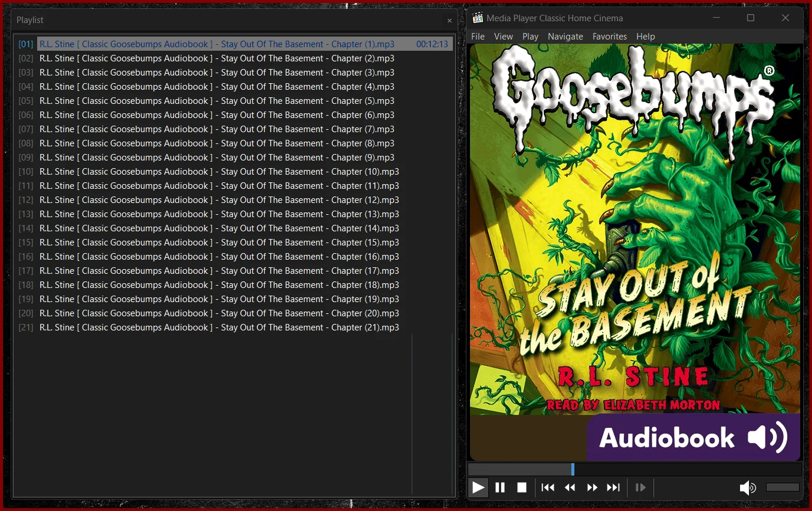Stop playback with the Stop button
This screenshot has width=812, height=511.
pos(522,487)
